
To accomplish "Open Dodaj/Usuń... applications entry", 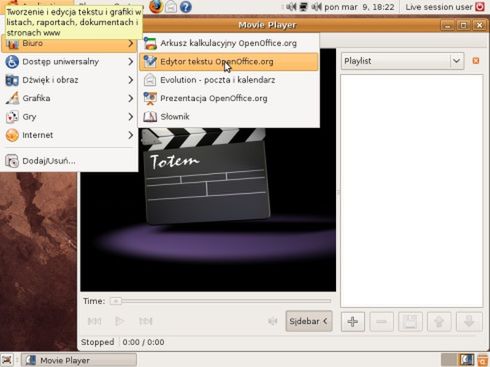I will tap(69, 161).
